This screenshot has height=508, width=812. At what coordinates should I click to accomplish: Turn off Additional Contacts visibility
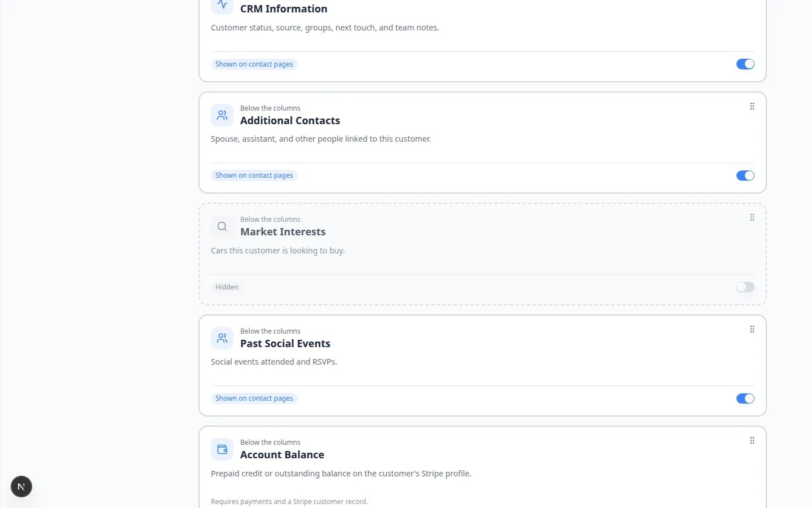tap(745, 176)
